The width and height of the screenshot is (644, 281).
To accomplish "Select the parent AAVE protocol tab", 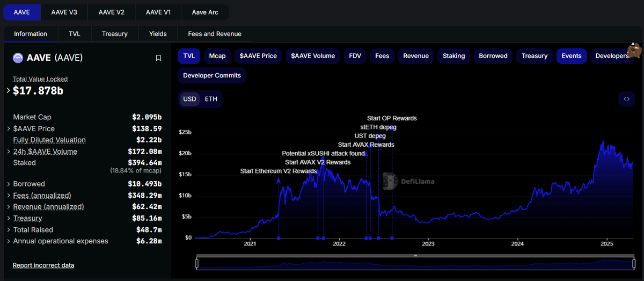I will click(22, 12).
